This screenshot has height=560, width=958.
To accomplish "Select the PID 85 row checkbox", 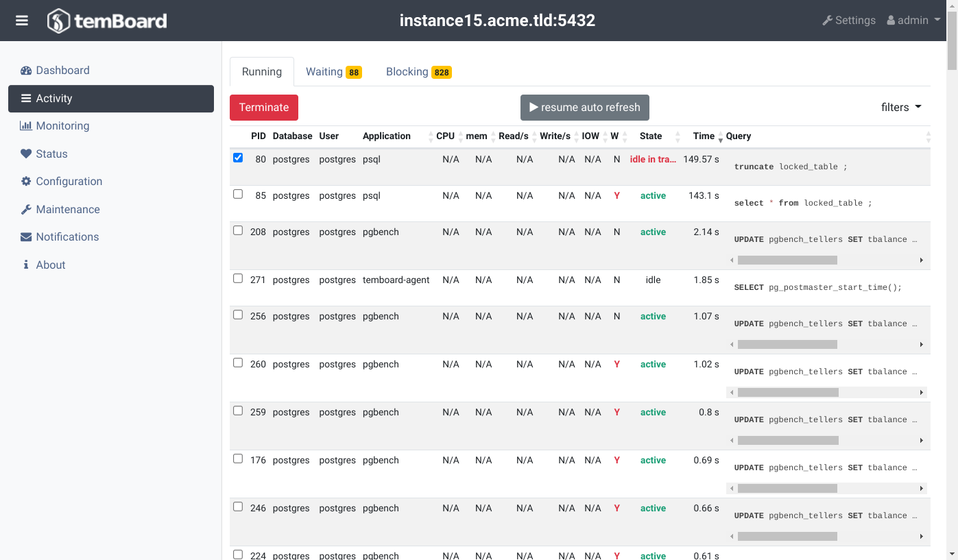I will [238, 194].
